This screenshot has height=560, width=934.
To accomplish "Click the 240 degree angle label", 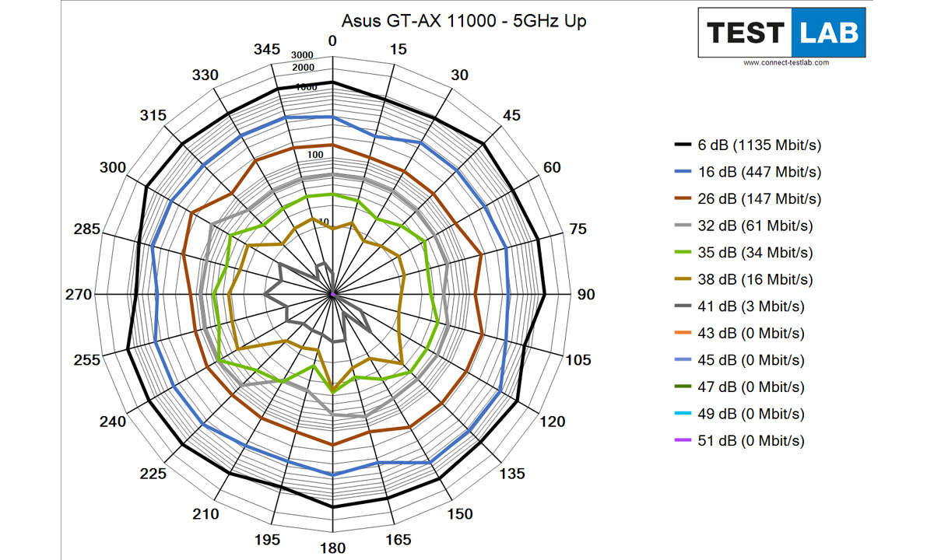I will pyautogui.click(x=114, y=422).
